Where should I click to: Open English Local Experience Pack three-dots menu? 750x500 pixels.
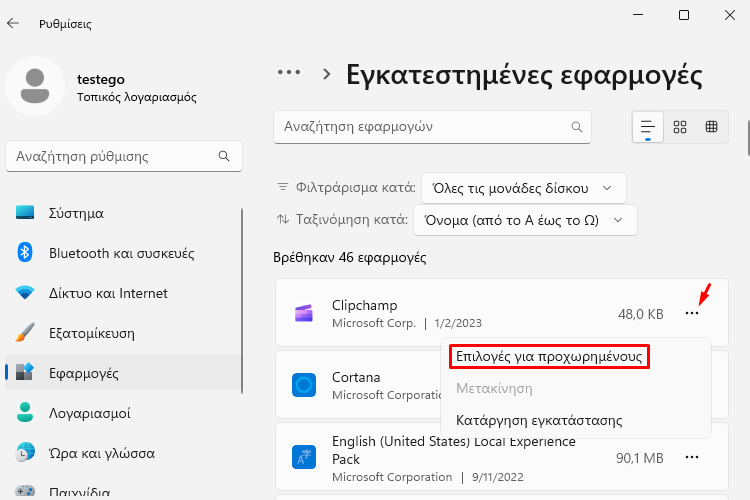(x=692, y=457)
